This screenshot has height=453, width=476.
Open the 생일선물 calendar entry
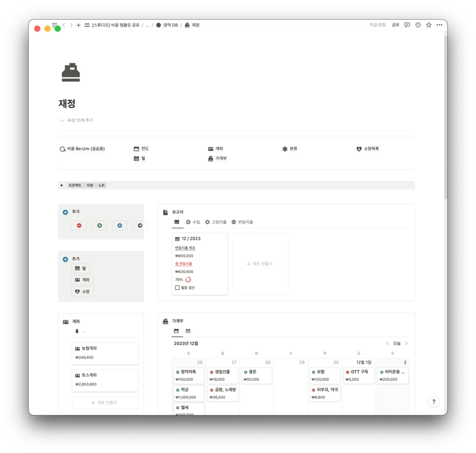point(221,372)
